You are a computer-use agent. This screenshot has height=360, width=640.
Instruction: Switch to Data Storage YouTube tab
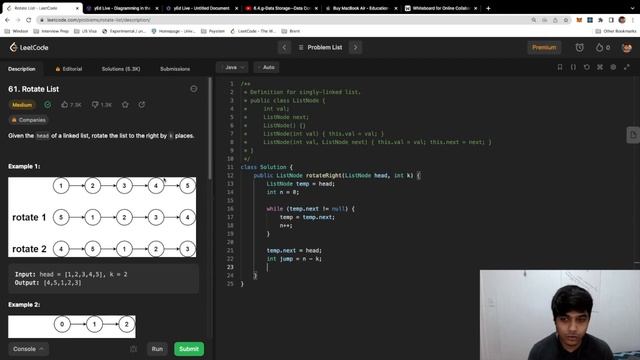[x=282, y=8]
